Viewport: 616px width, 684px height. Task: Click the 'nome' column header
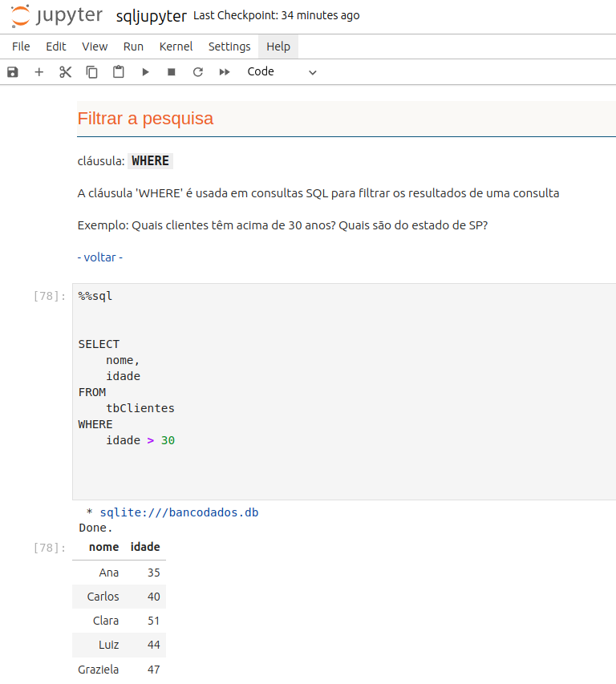(103, 547)
